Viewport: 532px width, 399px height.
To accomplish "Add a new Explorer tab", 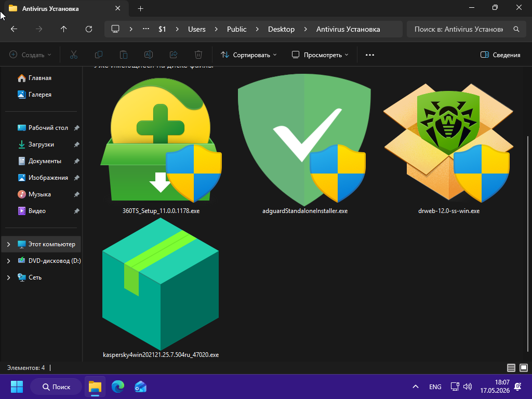I will tap(140, 9).
